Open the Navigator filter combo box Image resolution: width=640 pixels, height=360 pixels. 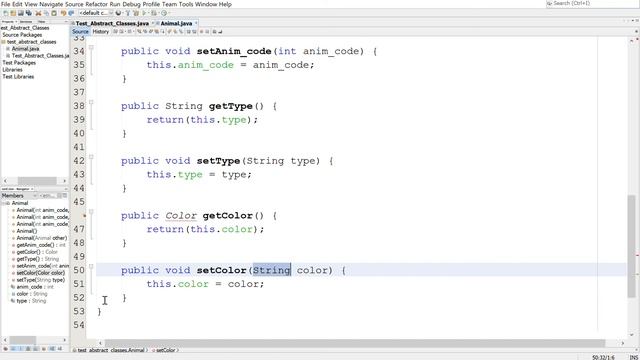[x=48, y=196]
